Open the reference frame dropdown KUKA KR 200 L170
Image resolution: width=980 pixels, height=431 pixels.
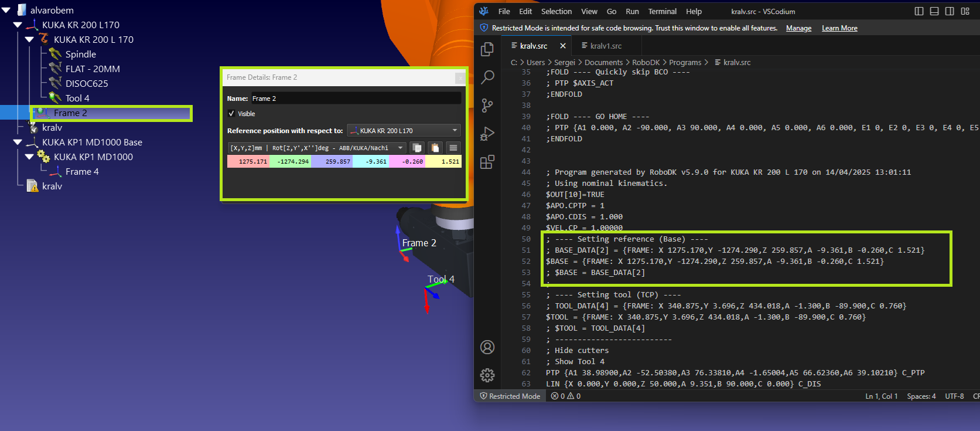coord(404,131)
